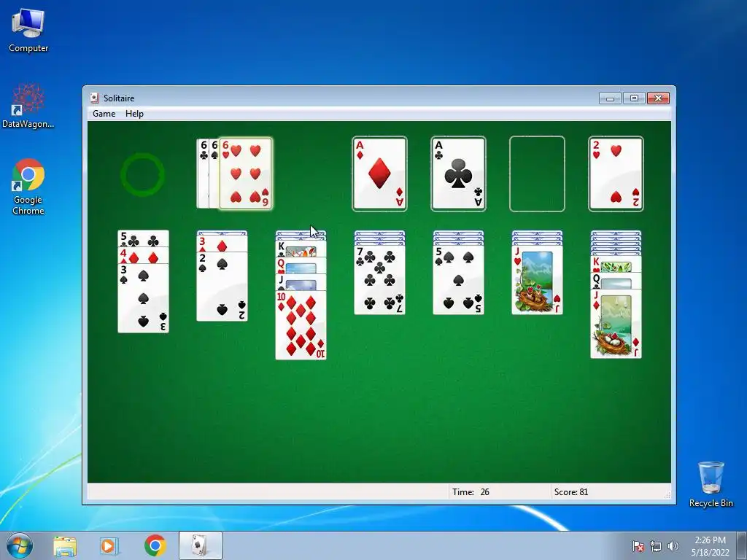Screen dimensions: 747x560
Task: Click the Ace of clubs foundation pile
Action: (458, 174)
